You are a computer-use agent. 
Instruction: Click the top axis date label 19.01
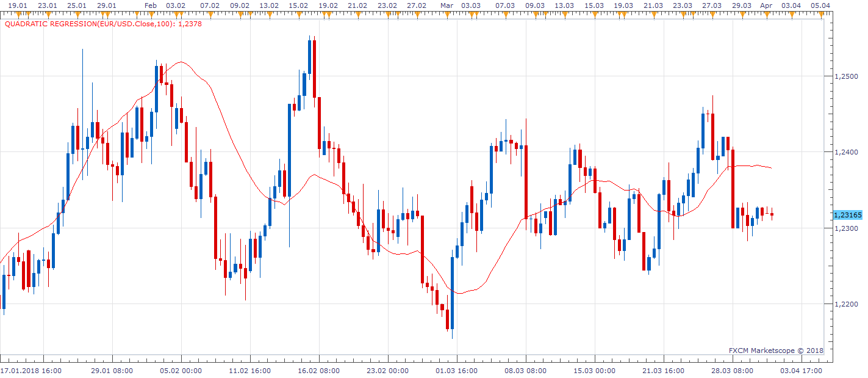(x=18, y=5)
